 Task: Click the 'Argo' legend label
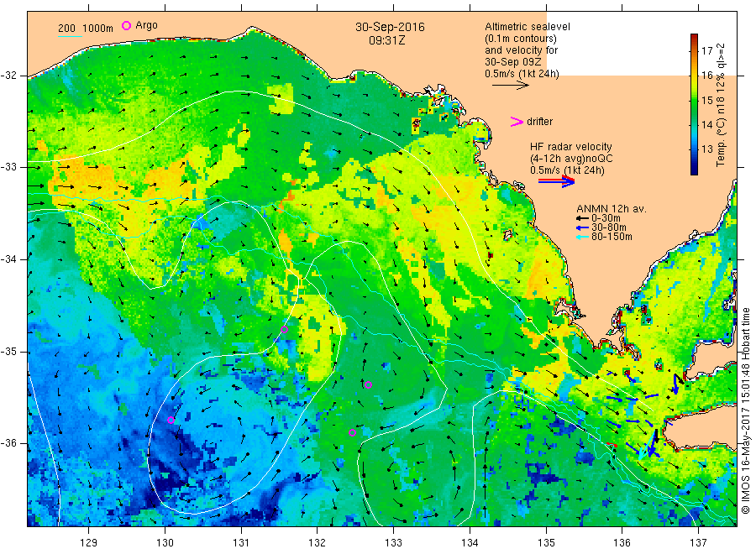[x=146, y=25]
